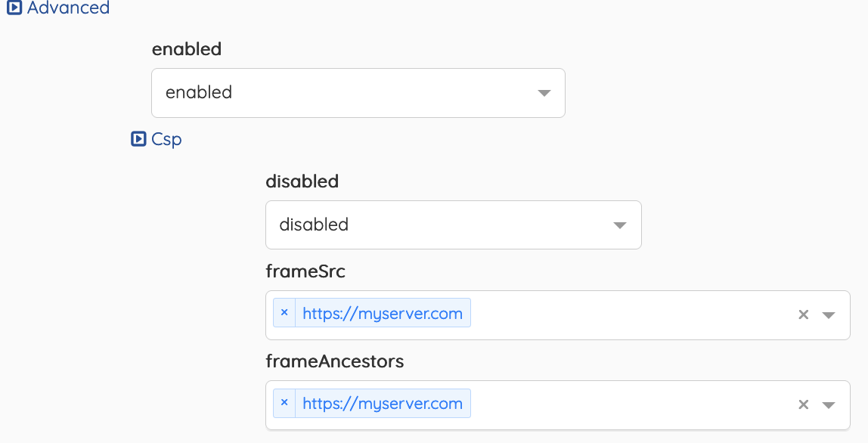Clear all values in frameAncestors field
The height and width of the screenshot is (443, 868).
point(804,404)
